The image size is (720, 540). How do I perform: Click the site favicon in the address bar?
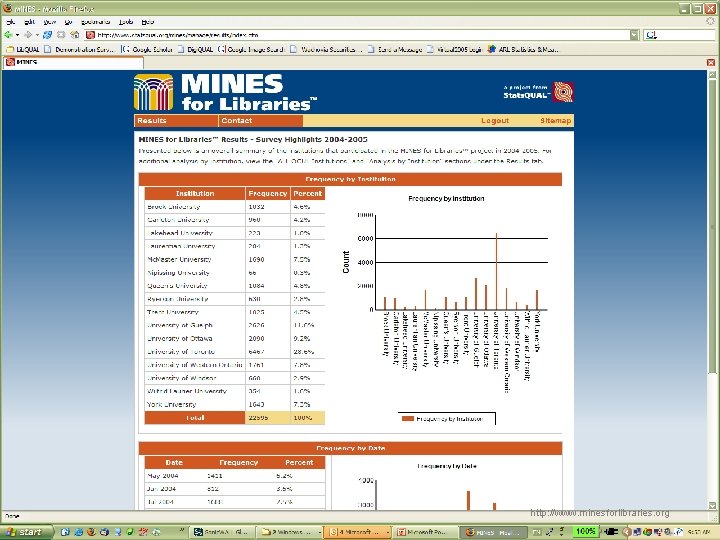click(90, 35)
